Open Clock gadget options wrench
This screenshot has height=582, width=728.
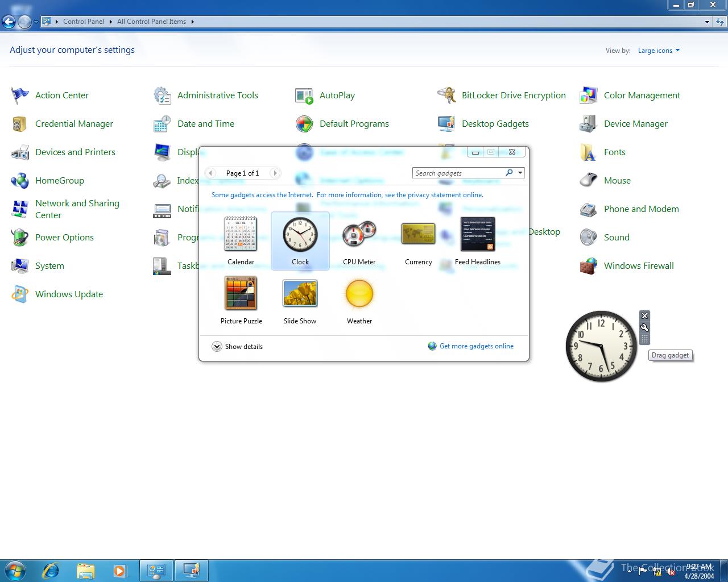pyautogui.click(x=644, y=327)
